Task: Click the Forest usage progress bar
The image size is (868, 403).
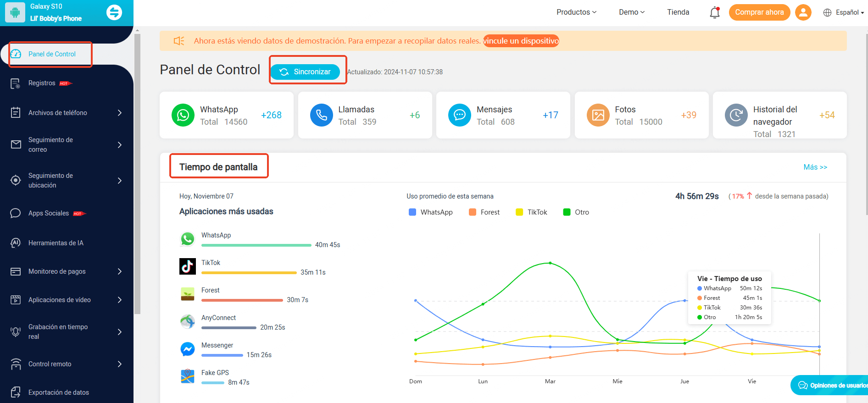Action: coord(242,300)
